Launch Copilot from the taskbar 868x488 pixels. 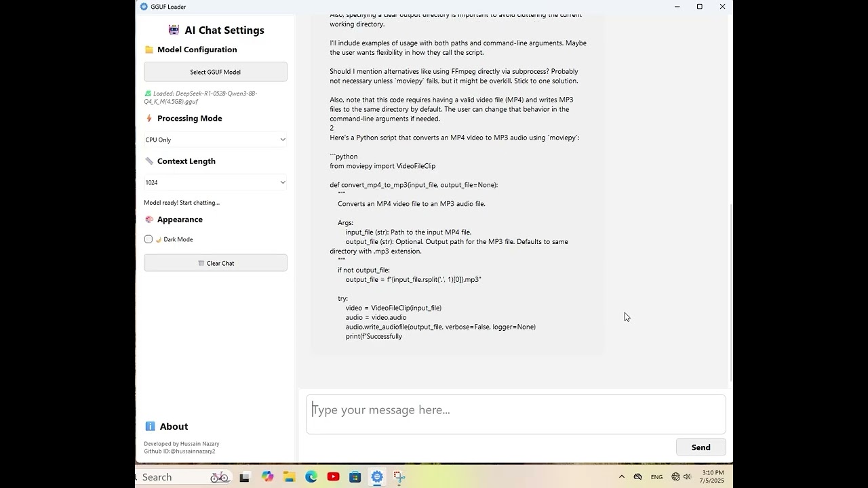(x=267, y=477)
